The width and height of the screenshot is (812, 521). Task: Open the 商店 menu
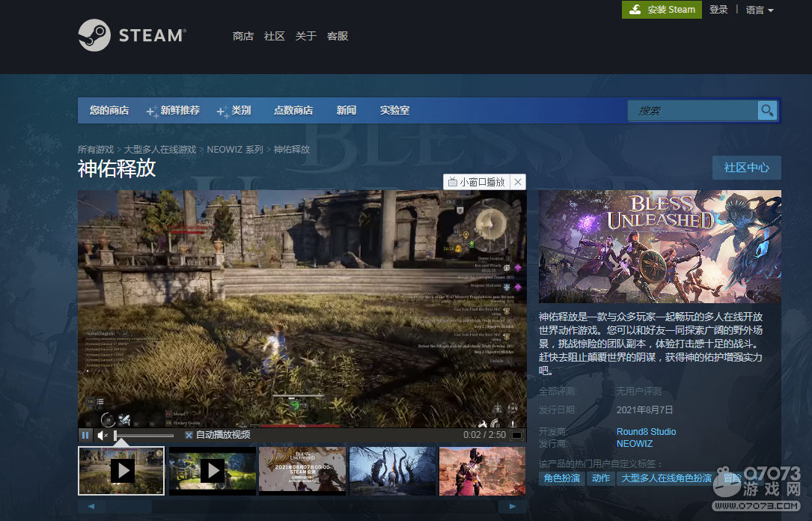[243, 36]
